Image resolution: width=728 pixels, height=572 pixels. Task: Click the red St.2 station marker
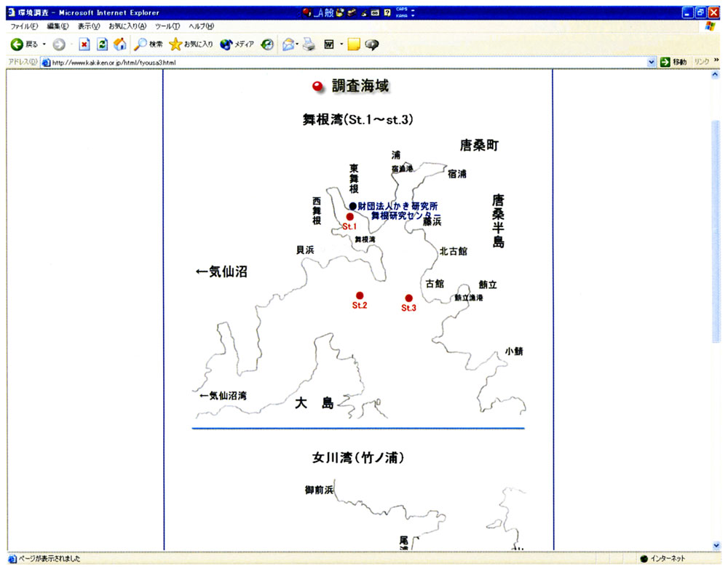click(360, 295)
